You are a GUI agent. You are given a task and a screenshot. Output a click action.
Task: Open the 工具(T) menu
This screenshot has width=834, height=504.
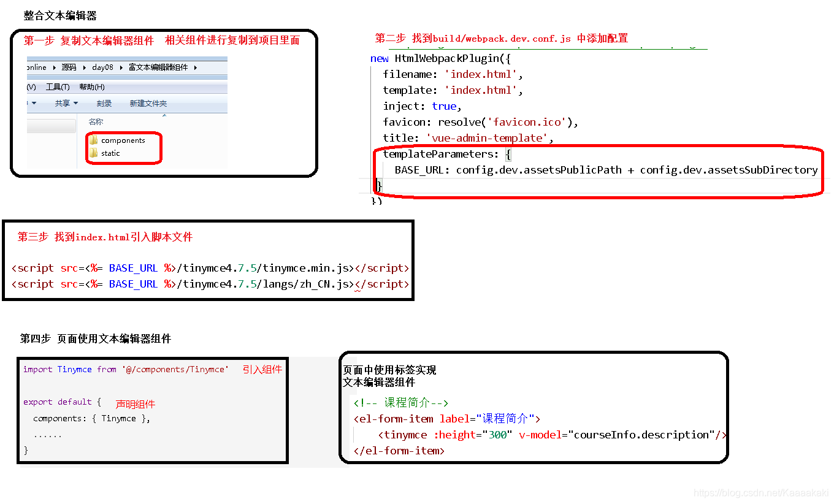[58, 87]
